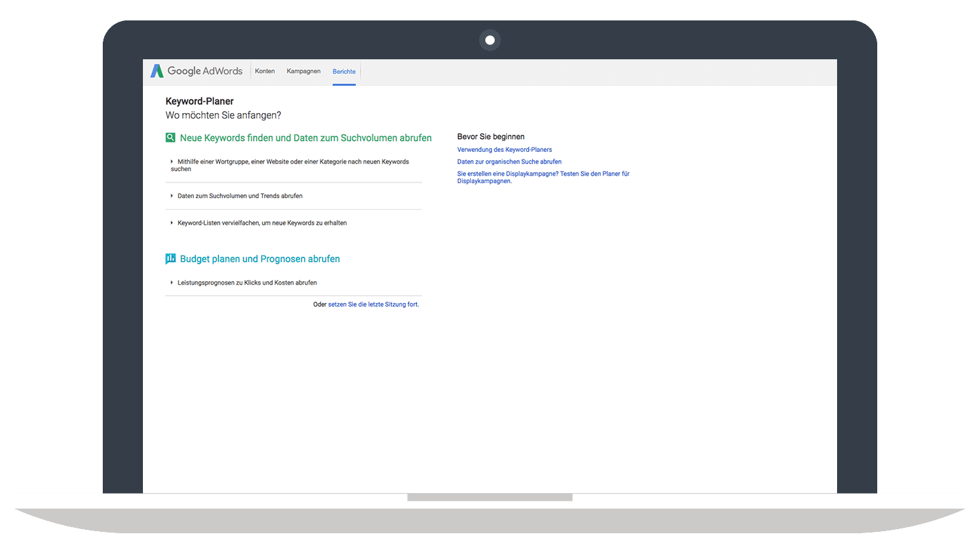Click the green magnifier keyword search icon
This screenshot has width=980, height=553.
pyautogui.click(x=170, y=138)
